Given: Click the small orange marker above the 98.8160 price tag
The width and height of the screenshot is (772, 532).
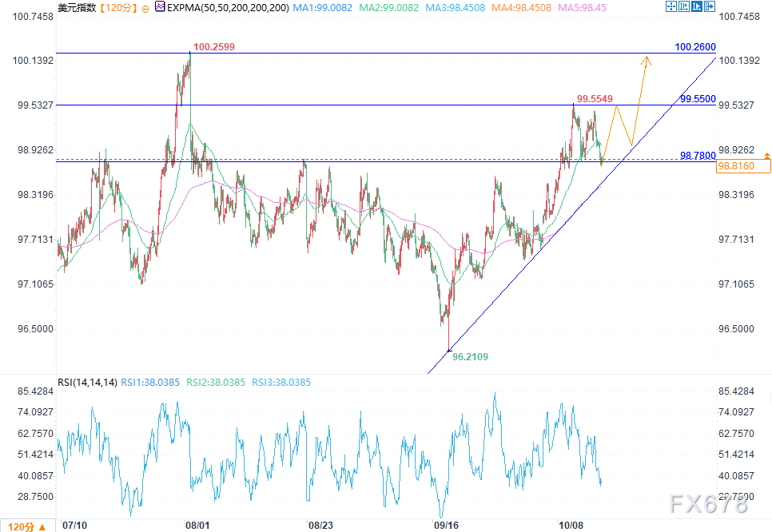Looking at the screenshot, I should pos(766,154).
